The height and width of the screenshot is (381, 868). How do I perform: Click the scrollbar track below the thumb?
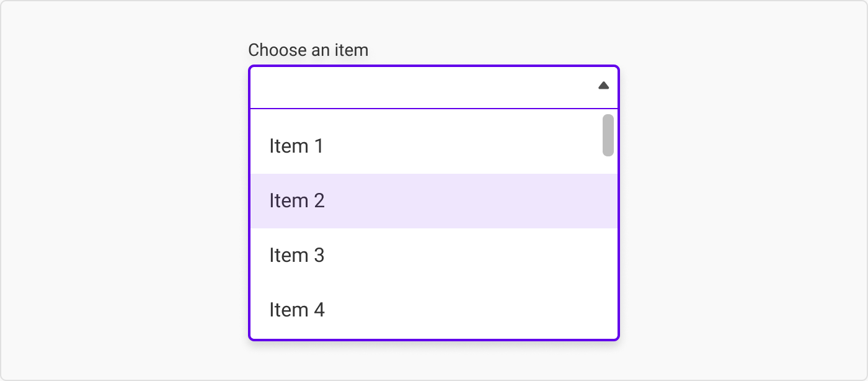coord(608,248)
